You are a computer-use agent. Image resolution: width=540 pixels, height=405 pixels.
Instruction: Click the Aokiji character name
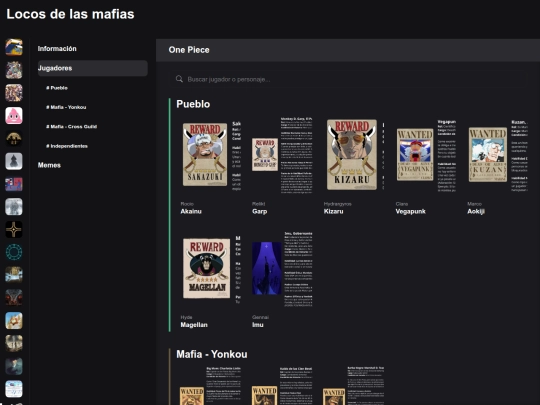[476, 211]
